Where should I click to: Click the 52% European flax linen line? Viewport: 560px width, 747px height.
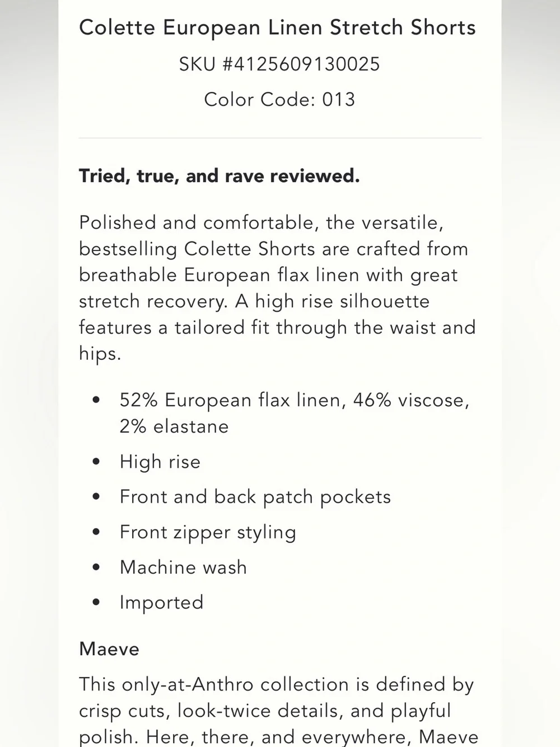(295, 400)
